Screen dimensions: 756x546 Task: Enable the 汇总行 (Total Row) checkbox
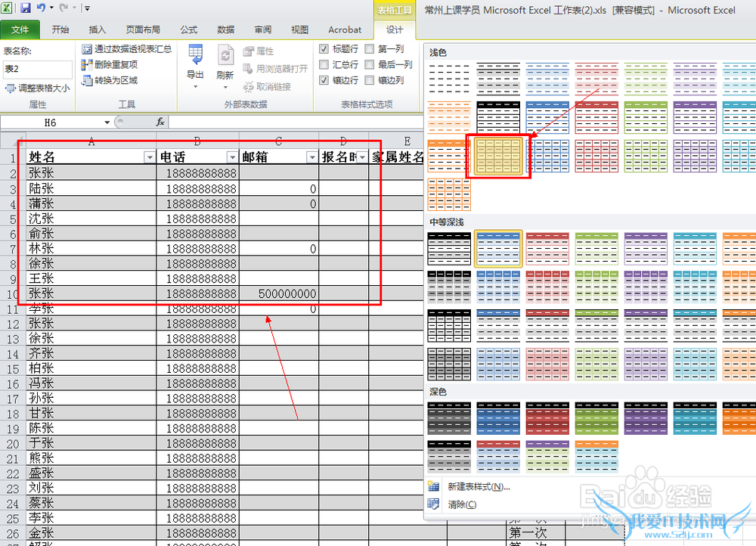pos(324,65)
